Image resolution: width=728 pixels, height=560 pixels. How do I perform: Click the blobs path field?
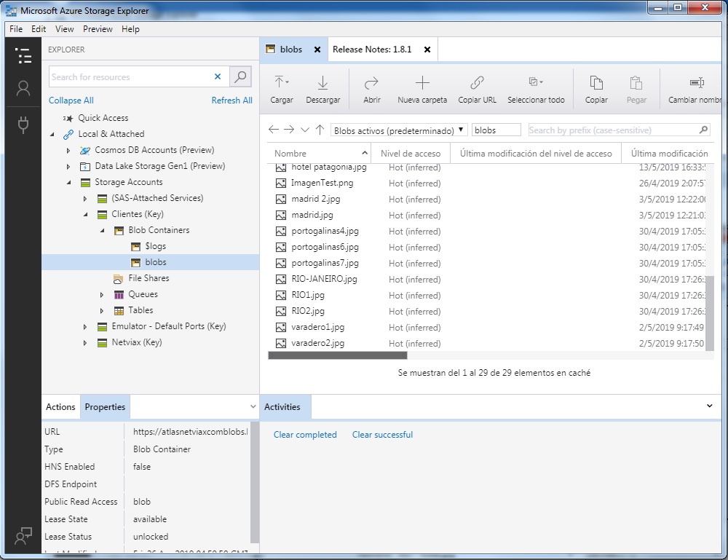pyautogui.click(x=496, y=130)
